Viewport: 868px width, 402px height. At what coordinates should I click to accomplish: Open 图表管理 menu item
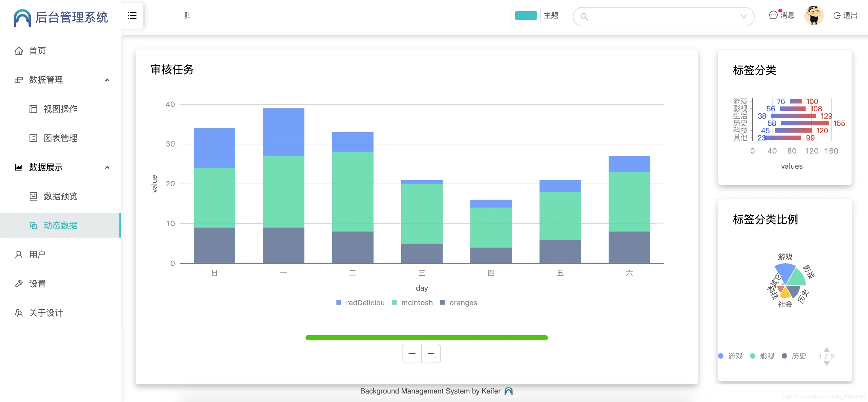pos(60,138)
